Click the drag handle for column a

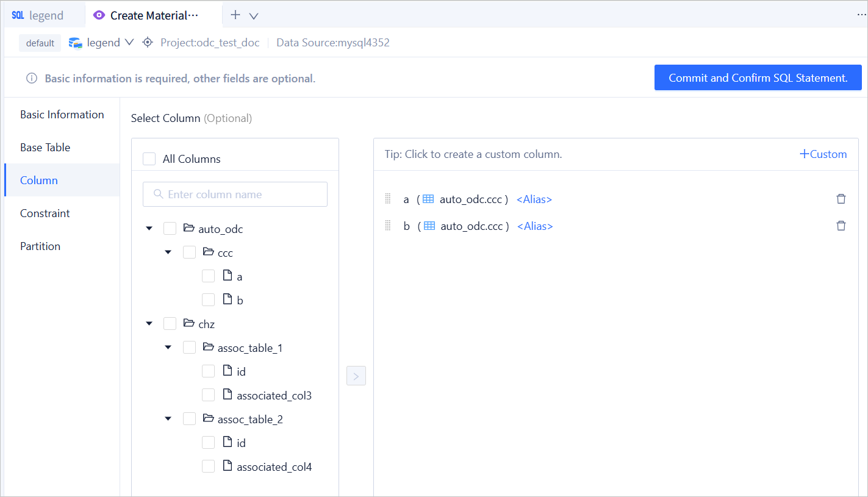pos(387,199)
